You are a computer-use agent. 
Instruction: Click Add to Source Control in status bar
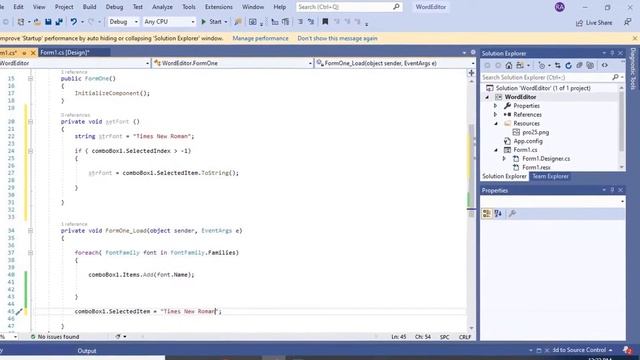tap(582, 350)
